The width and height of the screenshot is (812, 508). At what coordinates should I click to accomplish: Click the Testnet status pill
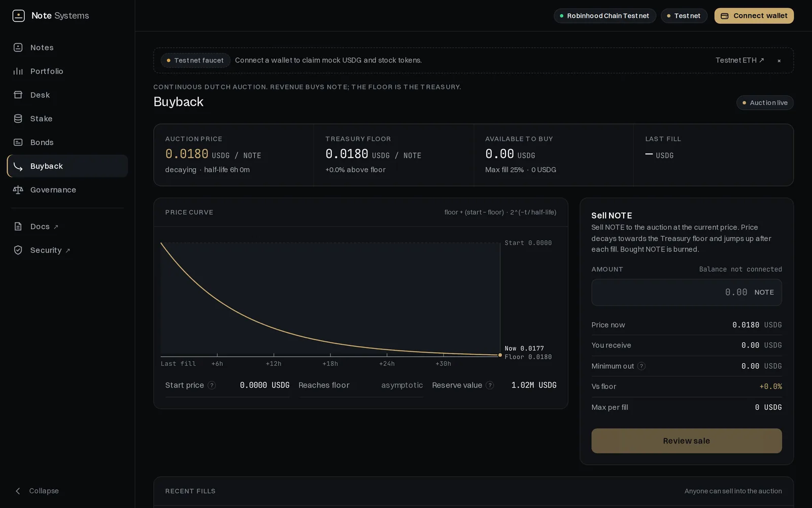coord(684,16)
